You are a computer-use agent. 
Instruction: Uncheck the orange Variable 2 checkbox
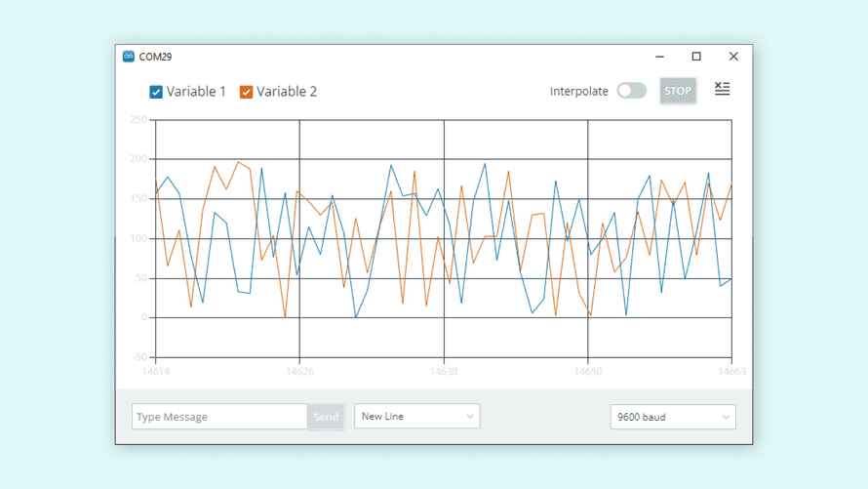(247, 92)
